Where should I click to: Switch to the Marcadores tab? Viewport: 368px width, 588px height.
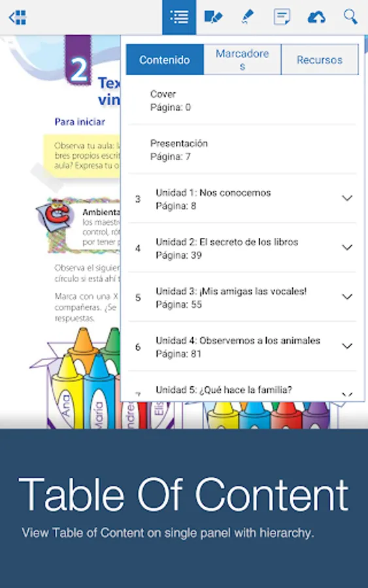(x=243, y=59)
